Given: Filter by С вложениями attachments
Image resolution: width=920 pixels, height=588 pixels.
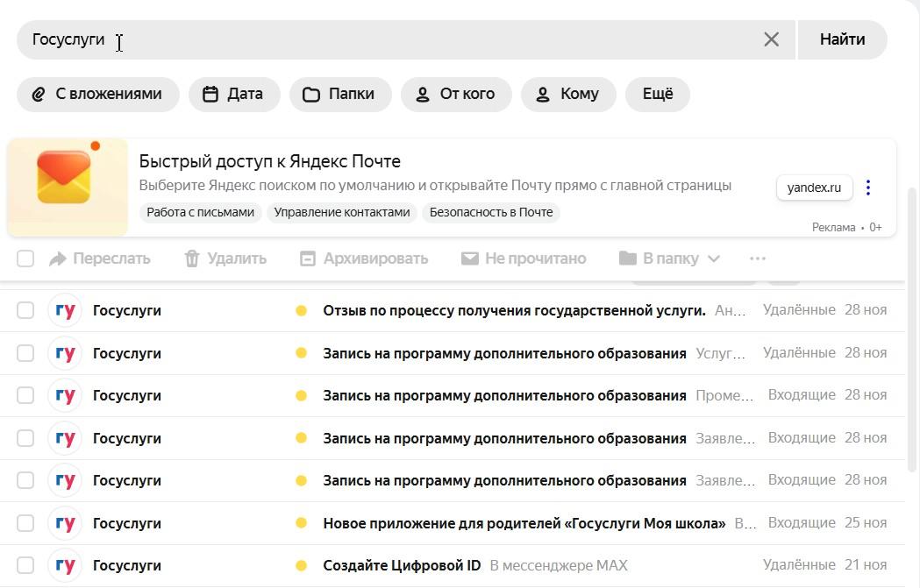Looking at the screenshot, I should [x=97, y=94].
